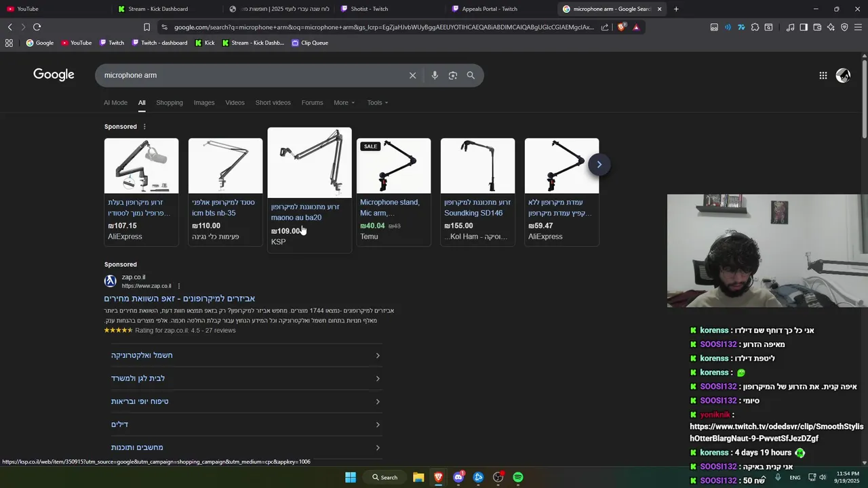868x488 pixels.
Task: Open File Explorer from the taskbar
Action: tap(418, 477)
